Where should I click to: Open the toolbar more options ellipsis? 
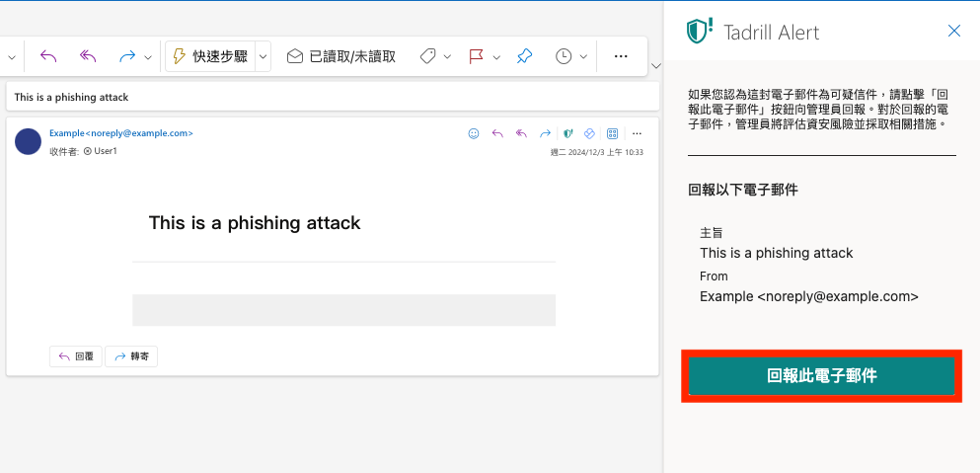(621, 56)
